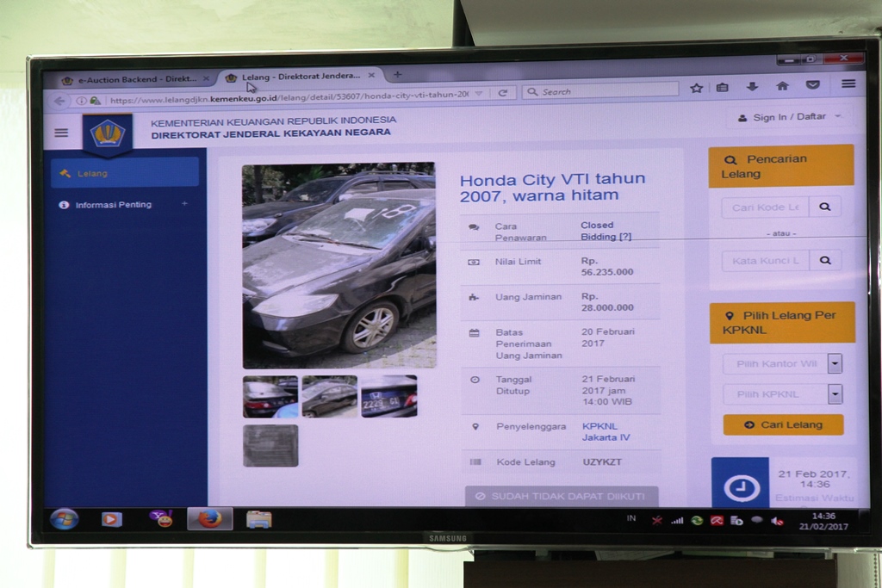This screenshot has height=588, width=882.
Task: Click the Pocket save icon
Action: (x=812, y=86)
